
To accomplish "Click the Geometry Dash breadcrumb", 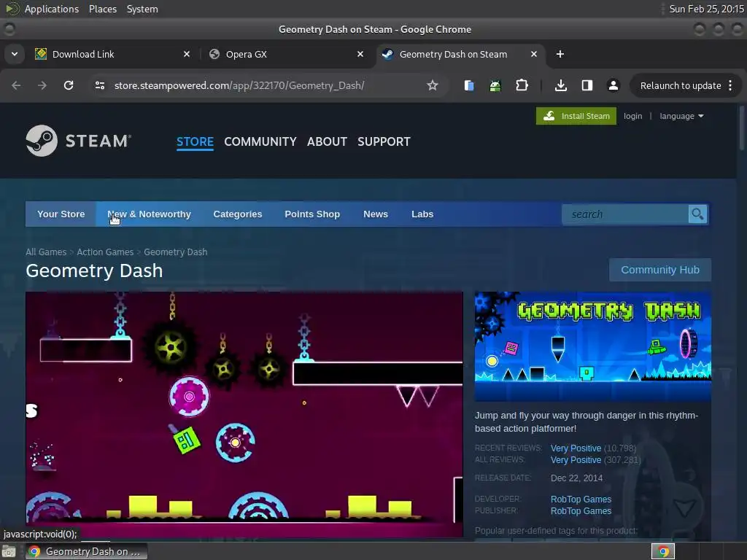I will (175, 252).
